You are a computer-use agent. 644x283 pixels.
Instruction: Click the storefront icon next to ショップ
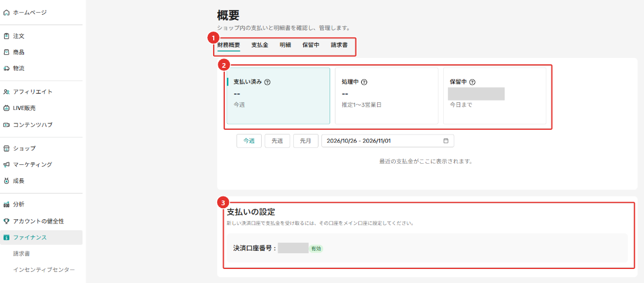[x=6, y=148]
